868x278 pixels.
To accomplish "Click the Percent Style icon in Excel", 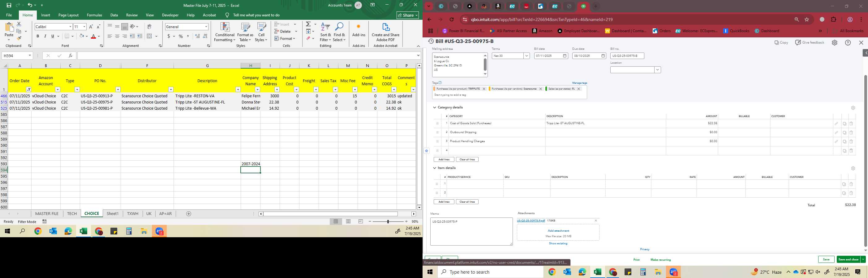I will pos(181,36).
